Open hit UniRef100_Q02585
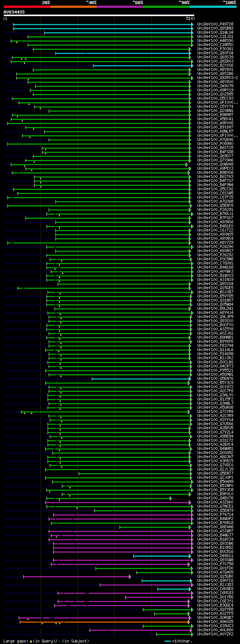Image resolution: width=240 pixels, height=644 pixels. click(x=215, y=94)
